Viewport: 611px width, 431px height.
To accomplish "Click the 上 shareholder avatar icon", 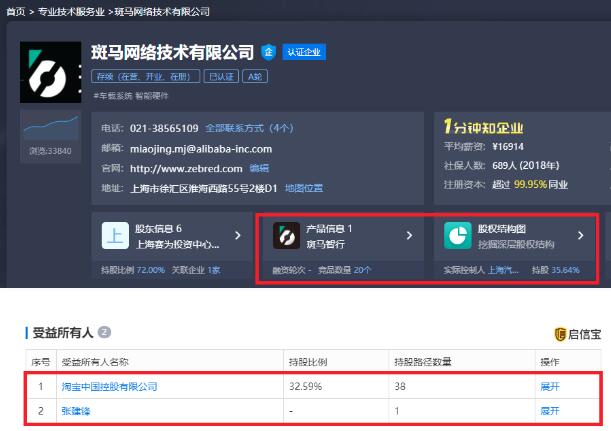I will pyautogui.click(x=115, y=235).
